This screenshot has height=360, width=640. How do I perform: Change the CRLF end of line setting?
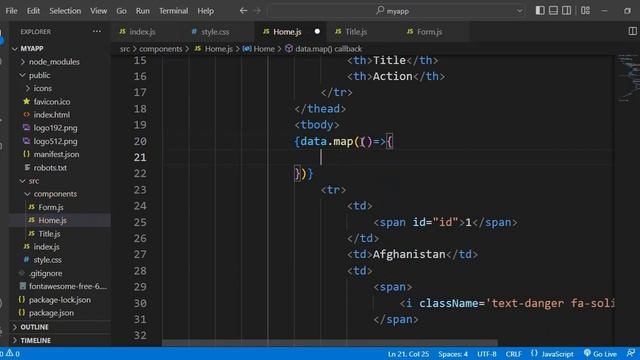pos(513,354)
